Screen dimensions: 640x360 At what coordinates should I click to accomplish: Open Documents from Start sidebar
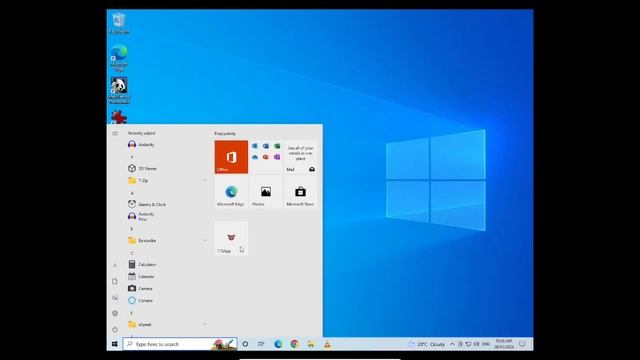click(115, 281)
